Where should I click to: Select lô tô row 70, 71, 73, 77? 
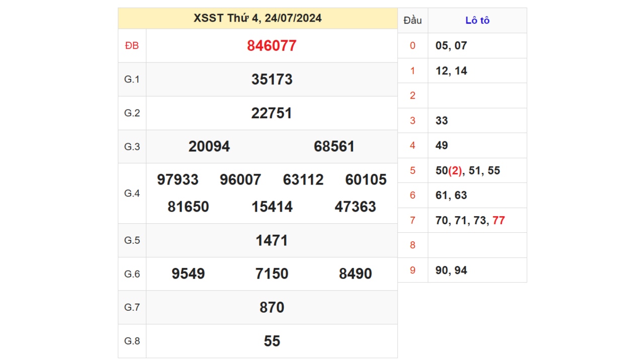470,221
